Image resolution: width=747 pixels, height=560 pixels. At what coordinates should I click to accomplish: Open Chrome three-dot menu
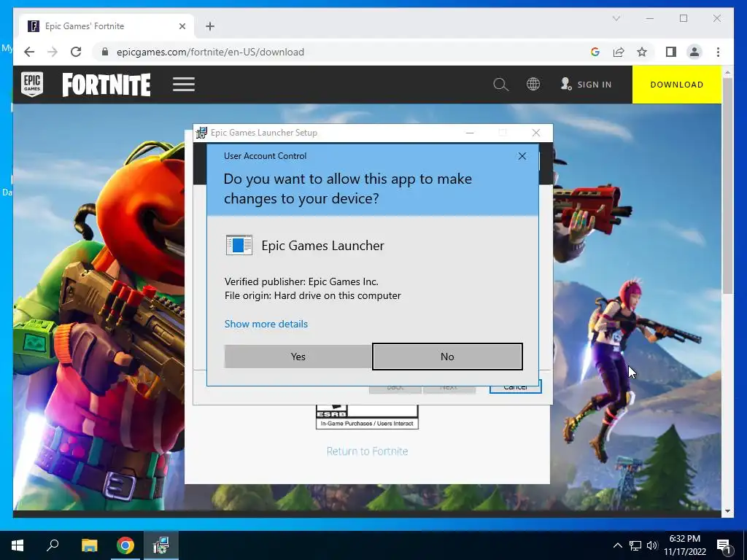[x=718, y=52]
